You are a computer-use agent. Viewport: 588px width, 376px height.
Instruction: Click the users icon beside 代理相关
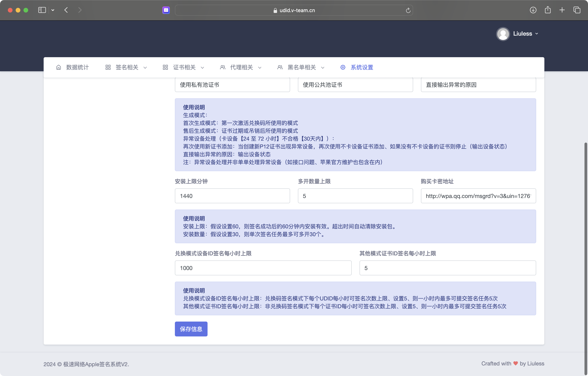[222, 67]
